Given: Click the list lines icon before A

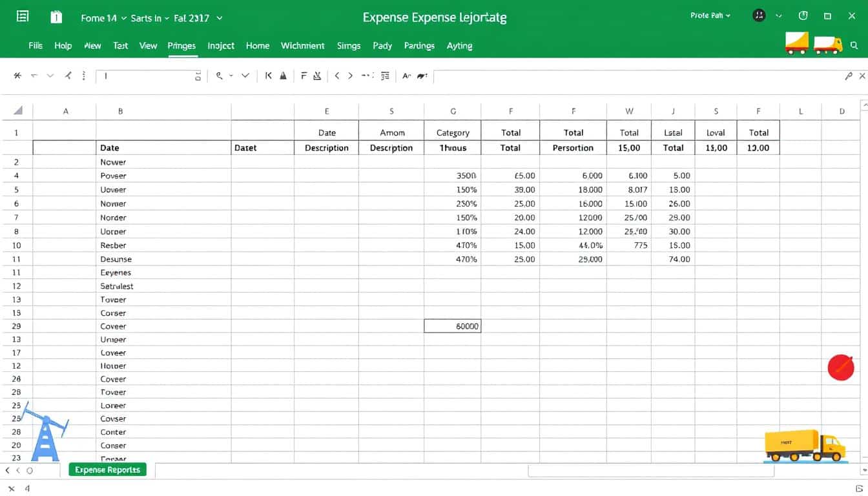Looking at the screenshot, I should click(x=386, y=76).
